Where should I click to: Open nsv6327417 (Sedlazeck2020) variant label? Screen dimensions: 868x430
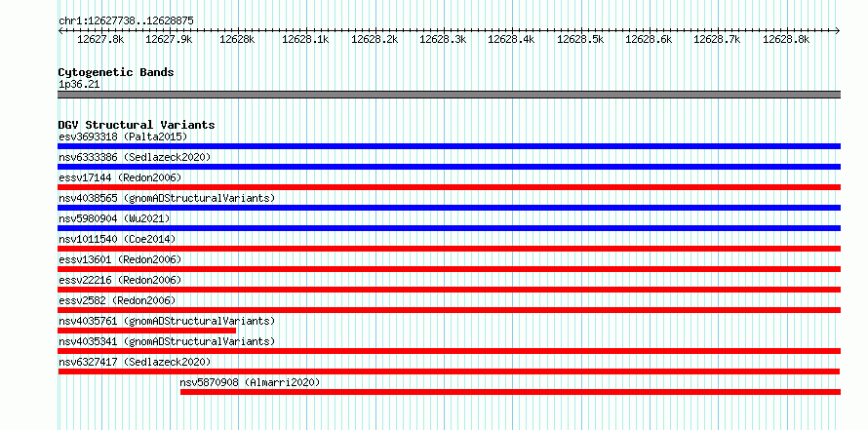135,362
